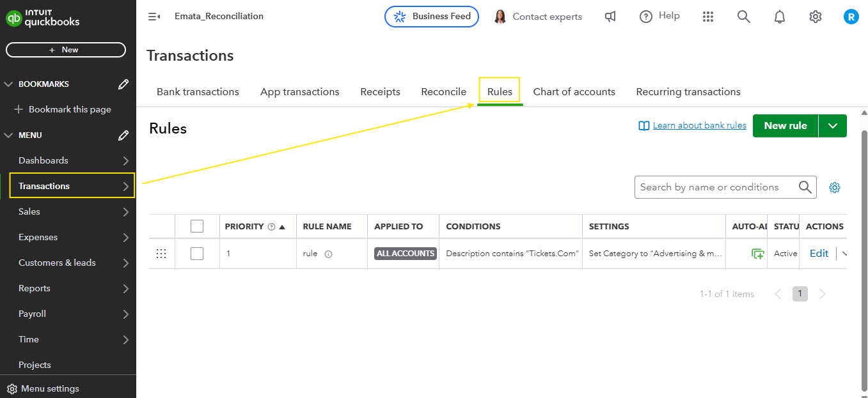Edit bookmarks with the pencil icon

coord(123,84)
